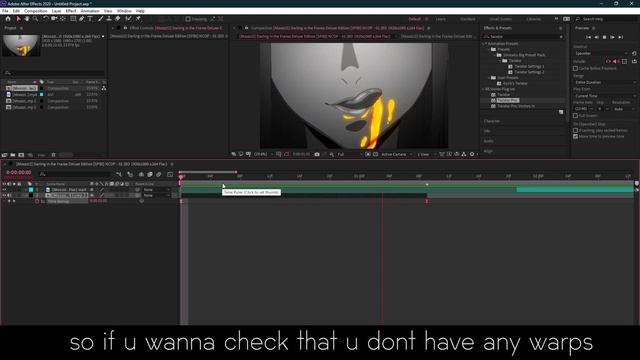Open Preview Shortcut dropdown showing Spacebar
This screenshot has width=640, height=360.
click(601, 53)
